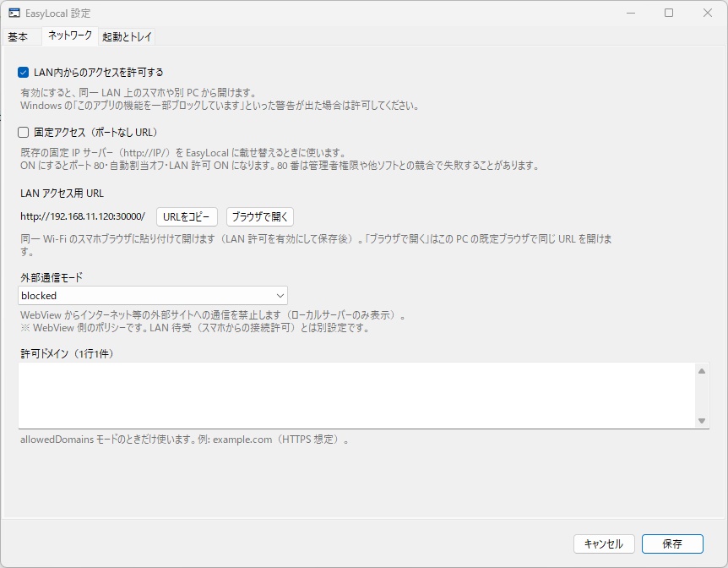Click the キャンセル button
Screen dimensions: 728x568
604,543
